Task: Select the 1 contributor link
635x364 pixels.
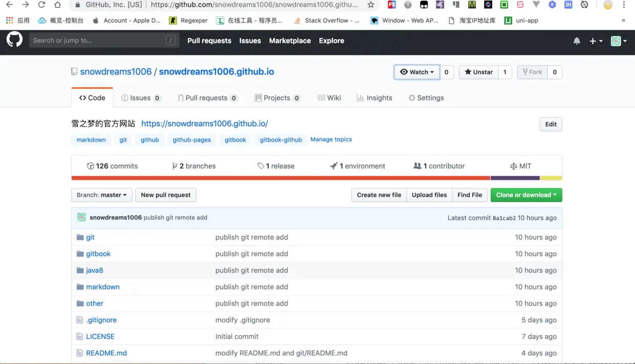Action: pos(439,165)
